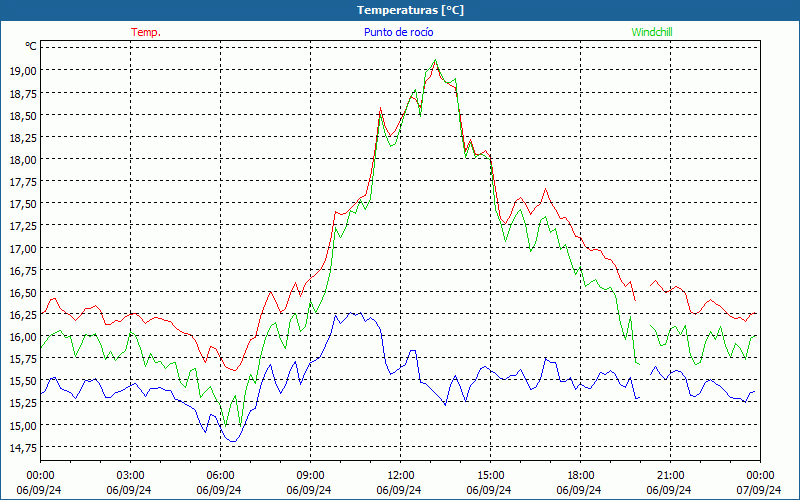The height and width of the screenshot is (500, 800).
Task: Click the '18,25' y-axis value
Action: (x=23, y=138)
